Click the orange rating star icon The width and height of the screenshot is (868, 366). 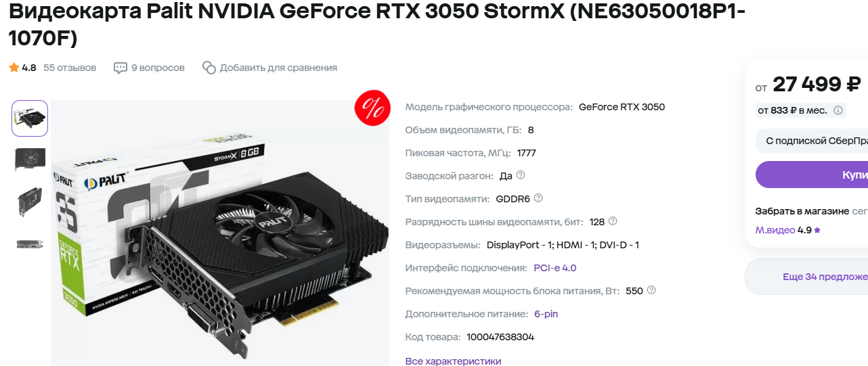[14, 68]
